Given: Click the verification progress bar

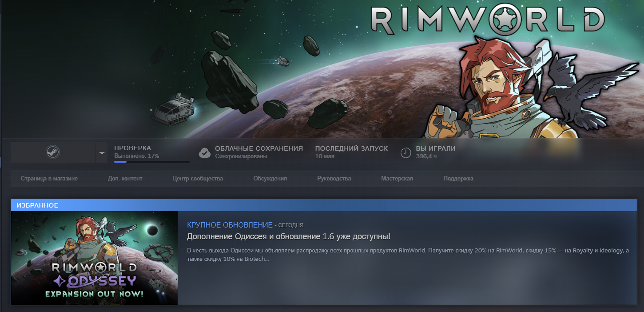Looking at the screenshot, I should (152, 162).
